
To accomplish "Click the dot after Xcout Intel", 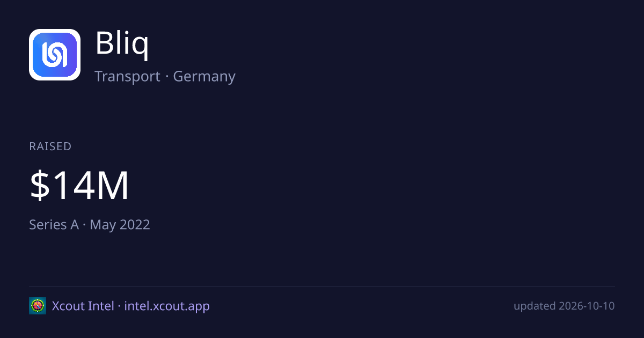I will tap(119, 306).
